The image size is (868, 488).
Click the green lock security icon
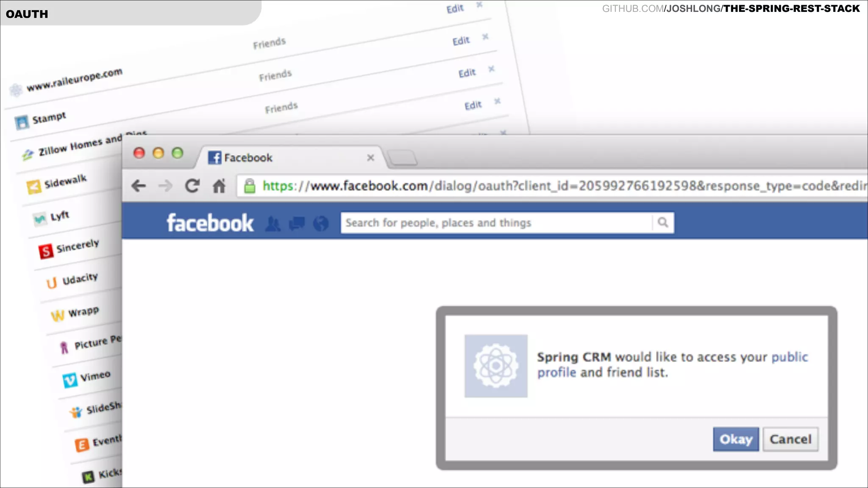250,186
